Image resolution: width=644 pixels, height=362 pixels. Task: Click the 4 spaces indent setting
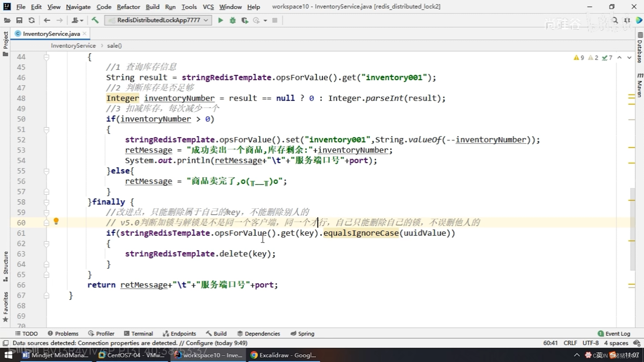click(x=616, y=343)
